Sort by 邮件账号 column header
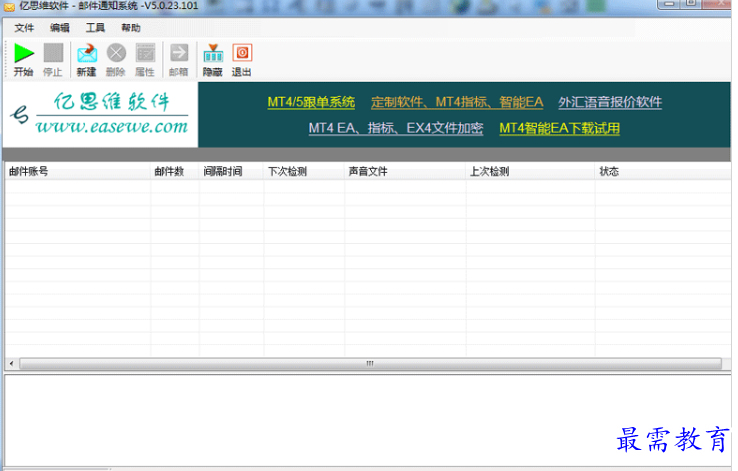The width and height of the screenshot is (738, 471). tap(78, 171)
